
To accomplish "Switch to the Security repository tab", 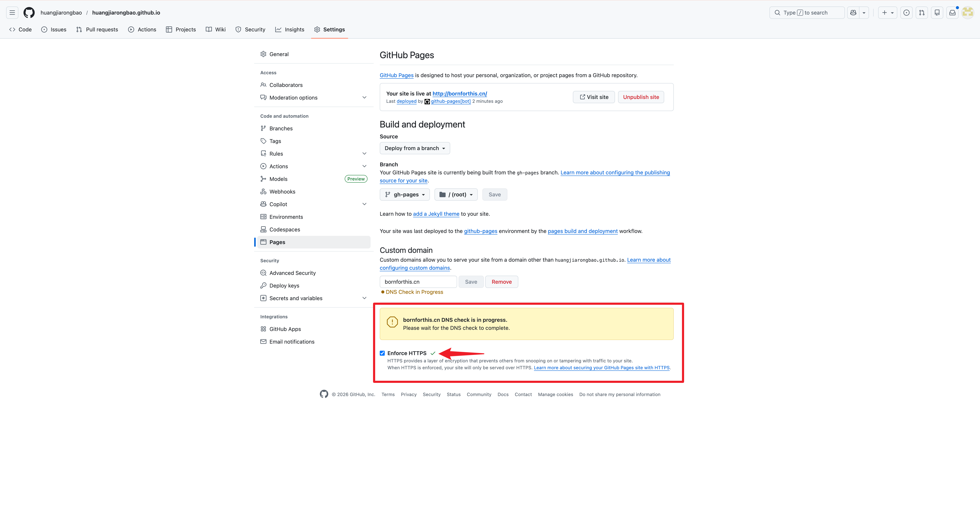I will pyautogui.click(x=250, y=29).
